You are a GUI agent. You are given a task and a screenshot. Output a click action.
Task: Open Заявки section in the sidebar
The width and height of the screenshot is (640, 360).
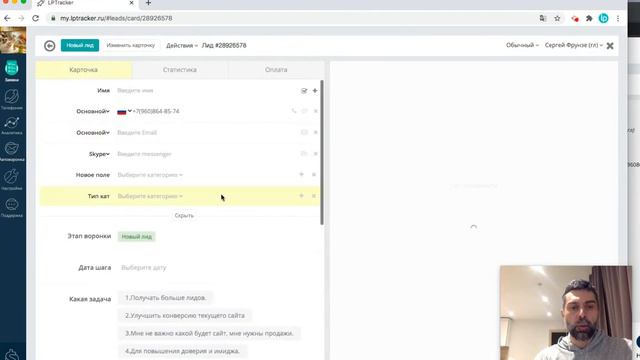tap(12, 71)
